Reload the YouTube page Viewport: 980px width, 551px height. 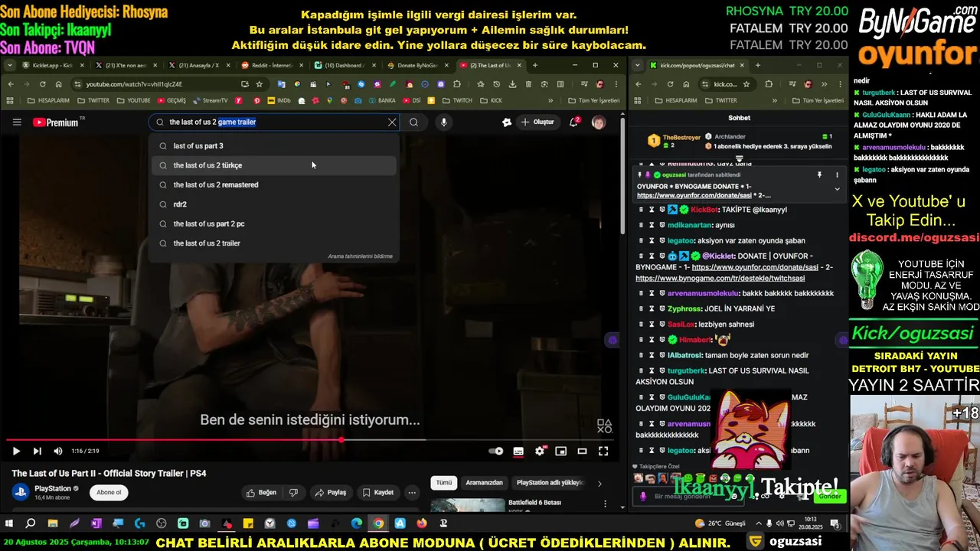click(42, 84)
